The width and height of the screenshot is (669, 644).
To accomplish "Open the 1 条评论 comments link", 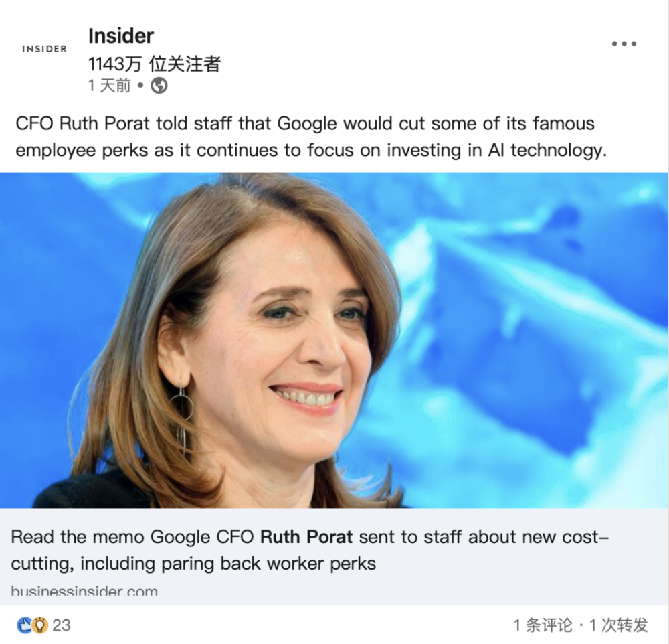I will tap(543, 625).
